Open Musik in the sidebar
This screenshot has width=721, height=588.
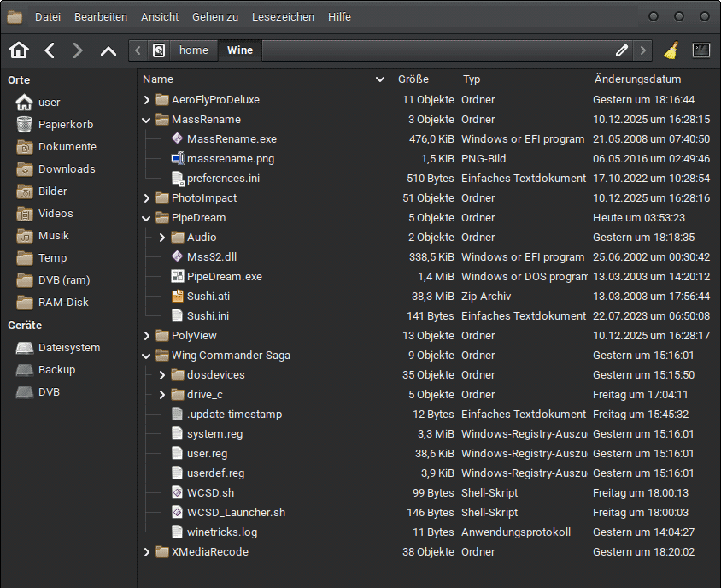(x=43, y=236)
